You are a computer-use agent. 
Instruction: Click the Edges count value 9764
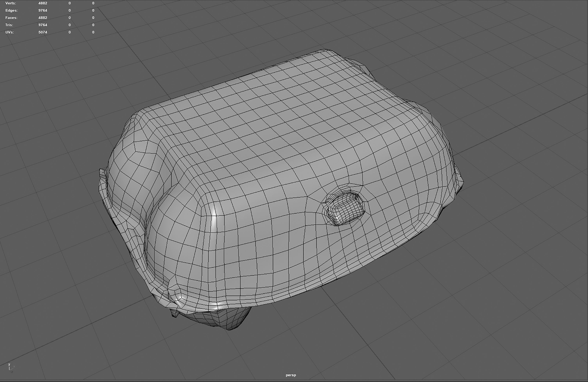point(42,10)
